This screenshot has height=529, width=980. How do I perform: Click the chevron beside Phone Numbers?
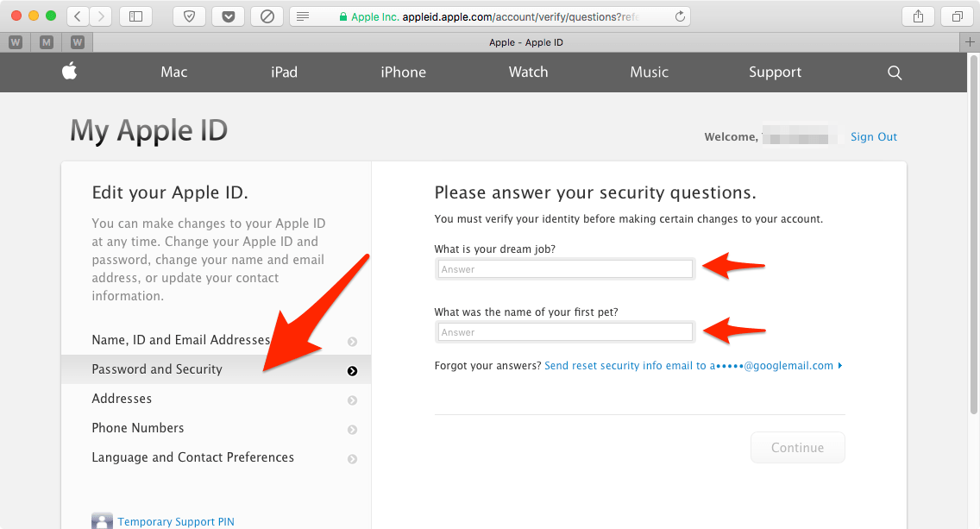353,430
